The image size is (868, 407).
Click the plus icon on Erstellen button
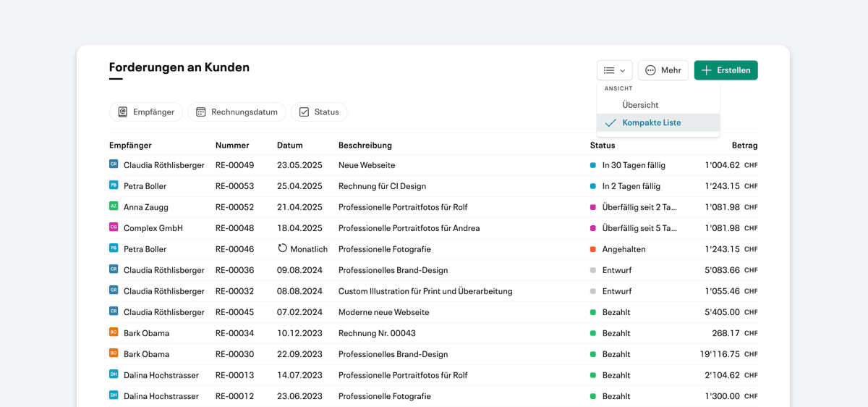pos(707,70)
